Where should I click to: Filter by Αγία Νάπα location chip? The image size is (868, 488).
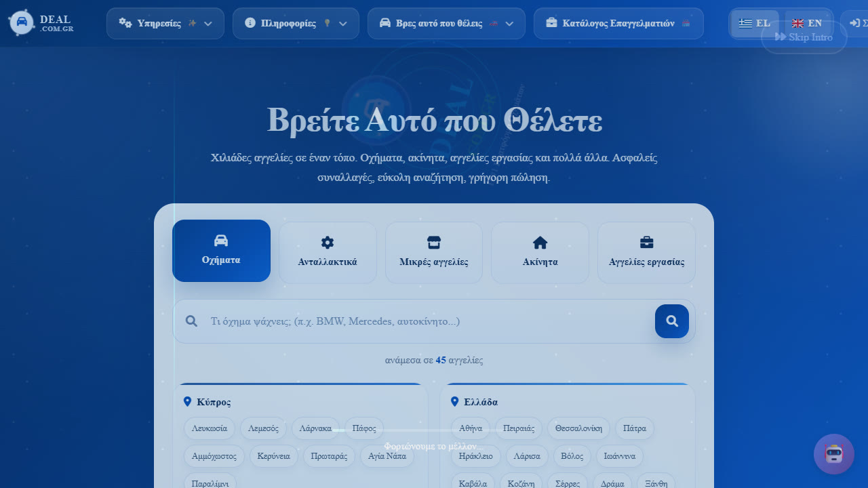click(x=387, y=456)
